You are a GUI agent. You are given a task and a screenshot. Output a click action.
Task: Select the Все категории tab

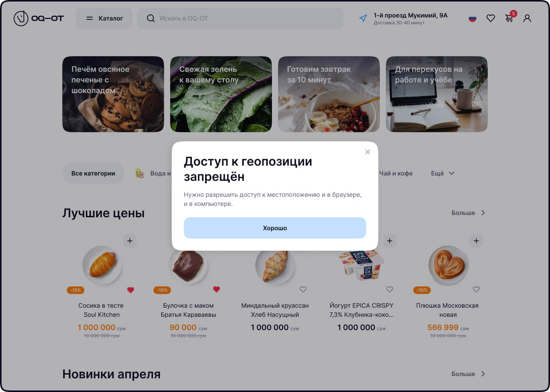click(x=93, y=173)
